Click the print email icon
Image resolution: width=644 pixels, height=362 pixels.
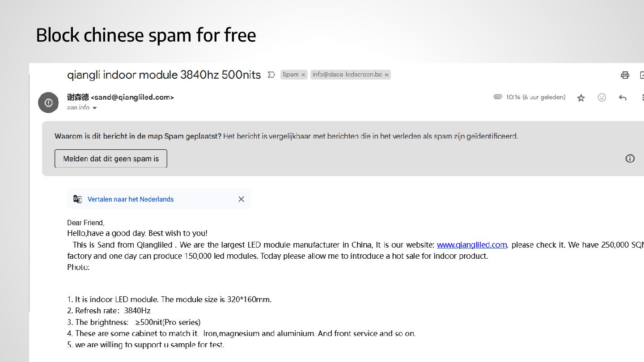625,75
